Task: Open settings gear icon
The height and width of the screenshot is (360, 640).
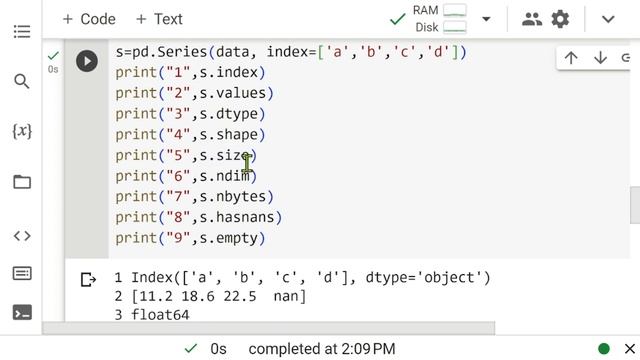Action: (560, 19)
